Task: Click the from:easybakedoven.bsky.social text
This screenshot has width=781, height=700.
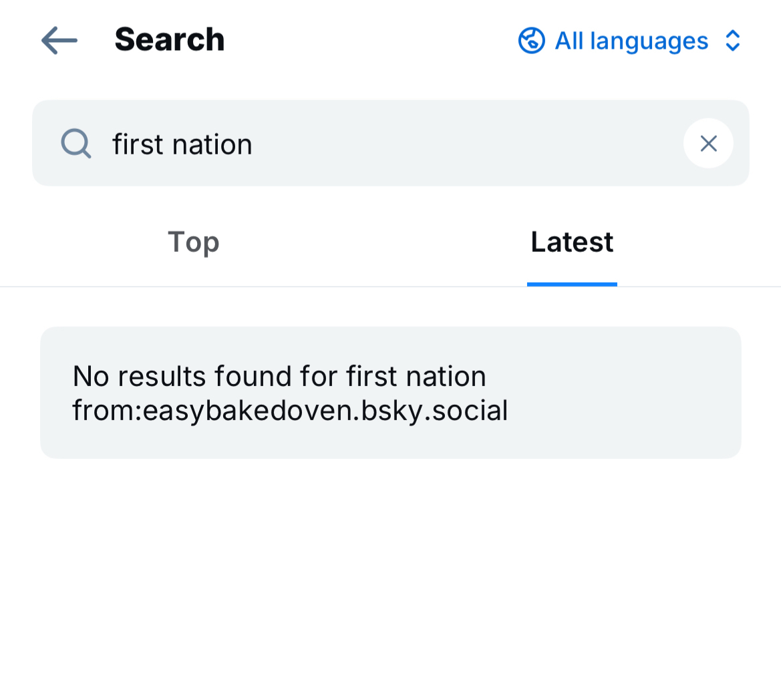Action: click(290, 410)
